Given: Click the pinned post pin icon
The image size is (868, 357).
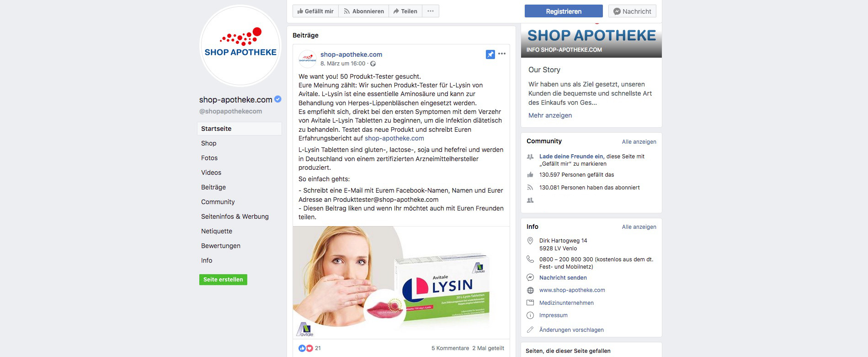Looking at the screenshot, I should coord(490,54).
